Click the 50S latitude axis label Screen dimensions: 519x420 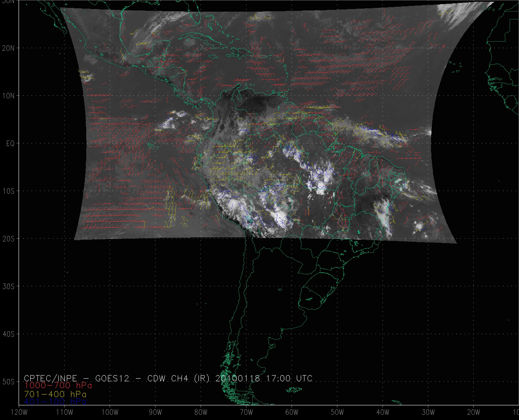9,382
